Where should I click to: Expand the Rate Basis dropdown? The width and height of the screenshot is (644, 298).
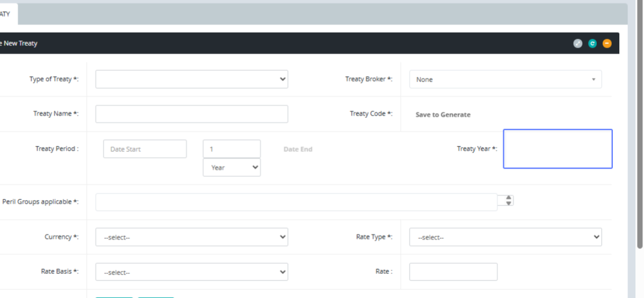point(192,272)
